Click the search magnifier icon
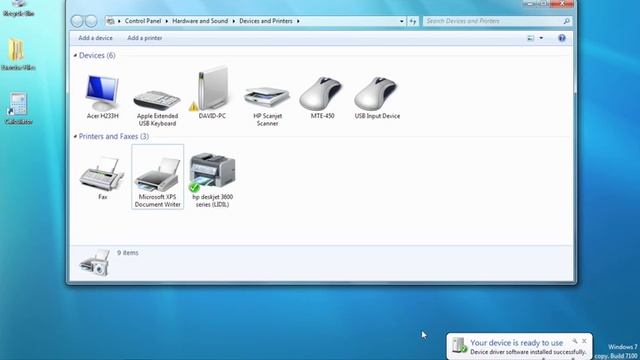640x360 pixels. click(567, 21)
